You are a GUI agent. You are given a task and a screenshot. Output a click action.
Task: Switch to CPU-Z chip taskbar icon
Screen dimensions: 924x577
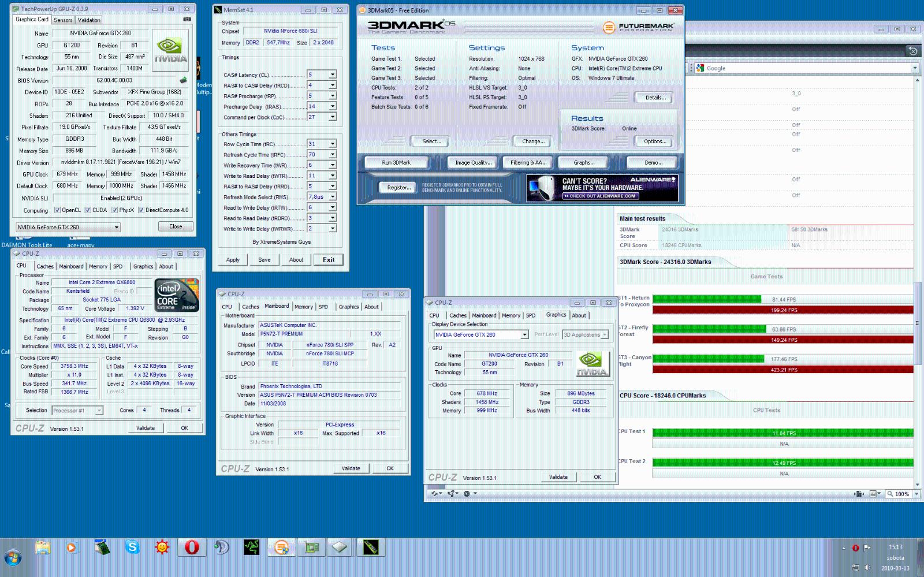point(340,547)
